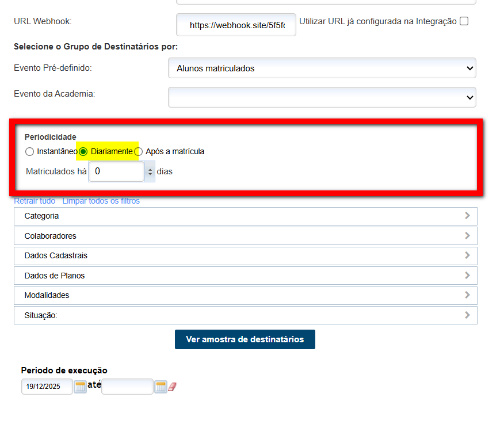The width and height of the screenshot is (504, 428).
Task: Enable 'Utilizar URL já configurada na Integração' checkbox
Action: click(x=464, y=21)
